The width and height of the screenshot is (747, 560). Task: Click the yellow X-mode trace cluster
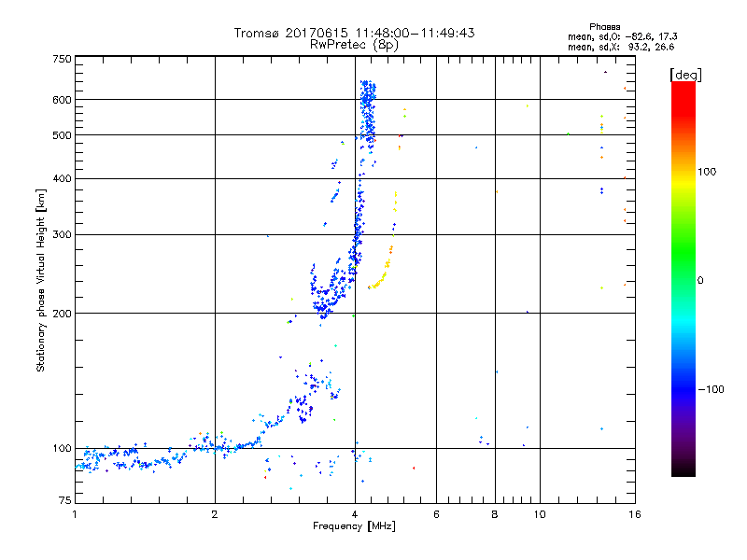pyautogui.click(x=385, y=271)
